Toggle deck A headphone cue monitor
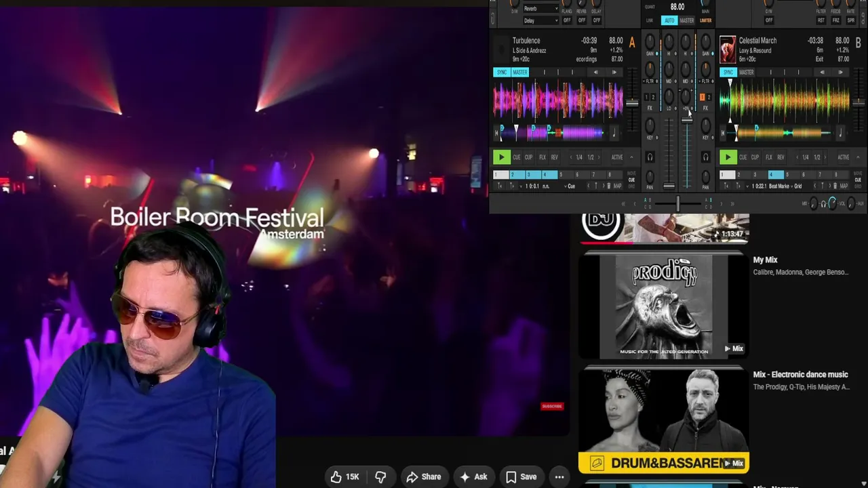Viewport: 868px width, 488px height. tap(650, 157)
